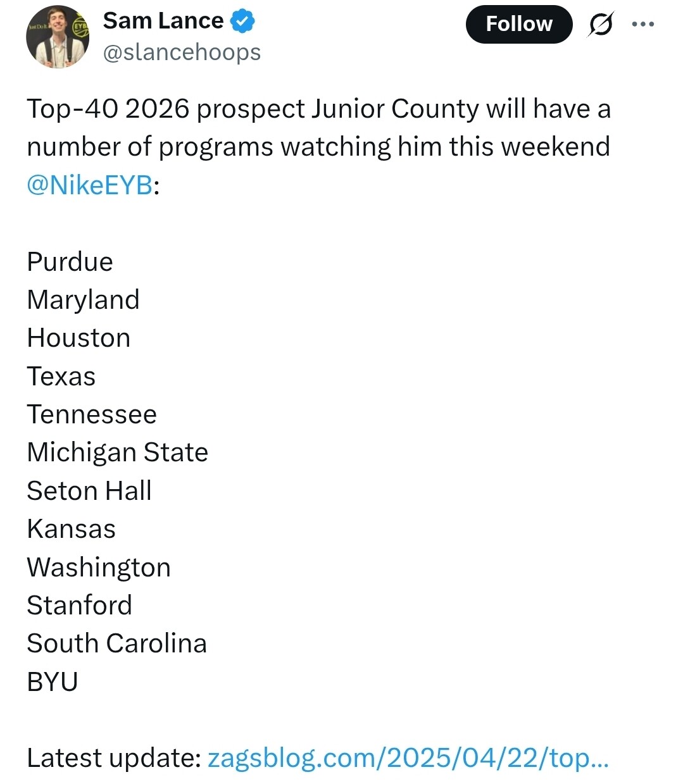Screen dimensions: 683x784
Task: Open the @NikeEYB mention
Action: (x=90, y=185)
